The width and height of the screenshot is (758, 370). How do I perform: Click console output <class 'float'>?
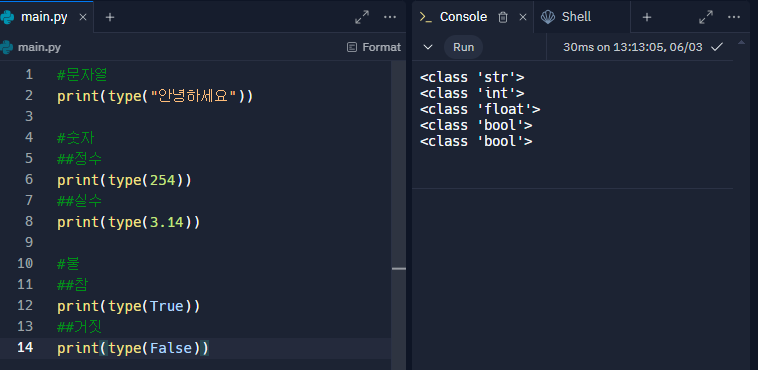coord(480,109)
